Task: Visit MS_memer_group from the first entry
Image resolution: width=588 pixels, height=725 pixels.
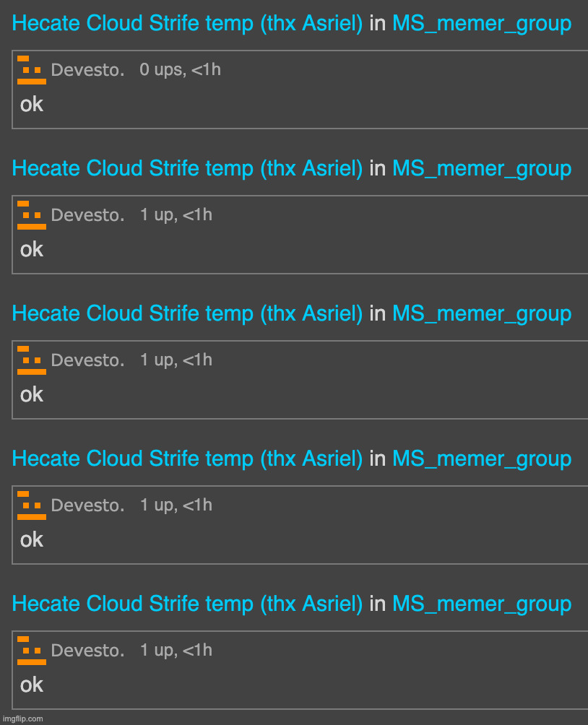Action: (x=481, y=24)
